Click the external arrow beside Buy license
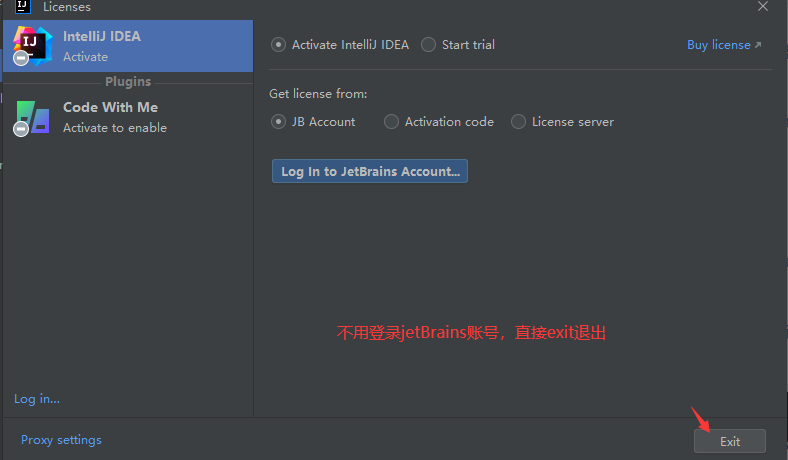 pos(757,45)
